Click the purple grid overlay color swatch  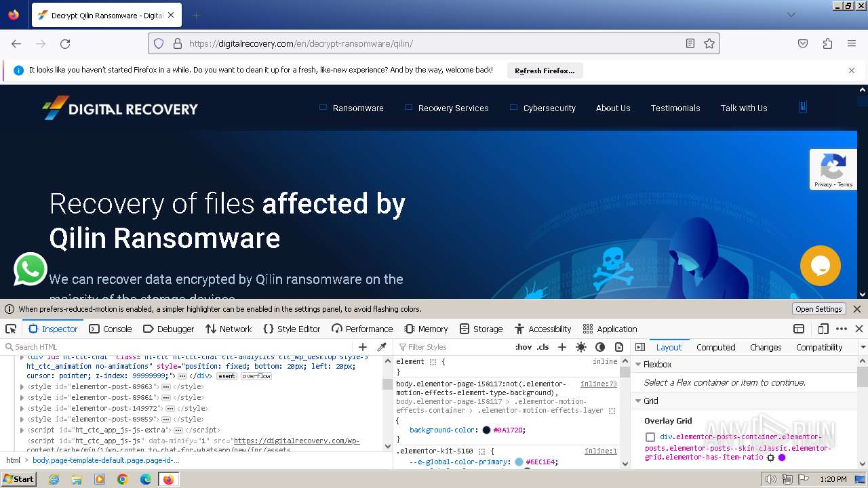point(782,457)
